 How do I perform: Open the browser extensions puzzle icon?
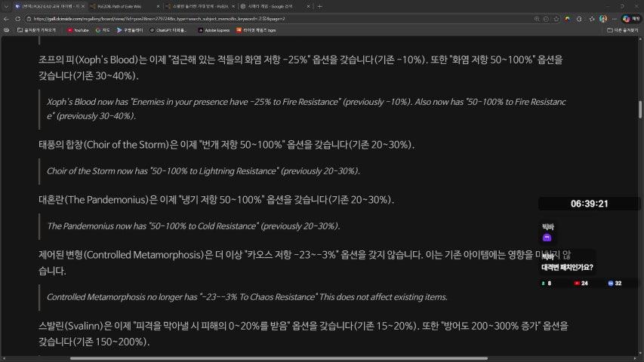click(581, 18)
